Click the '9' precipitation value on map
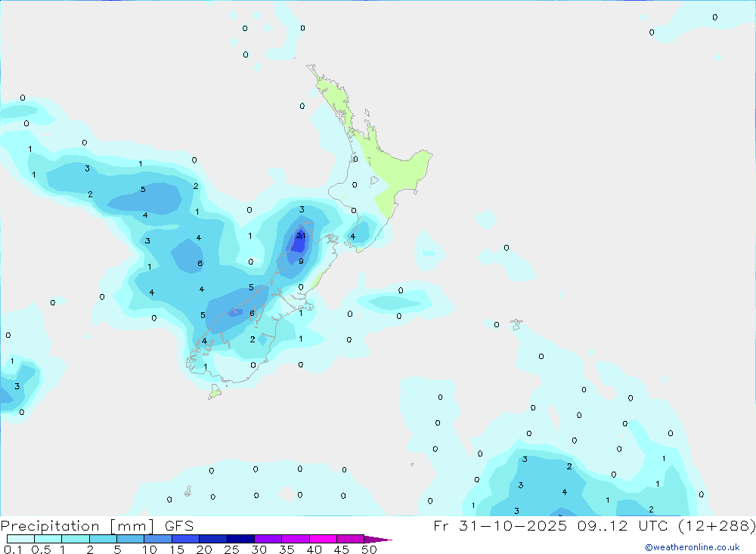The height and width of the screenshot is (554, 756). point(301,262)
